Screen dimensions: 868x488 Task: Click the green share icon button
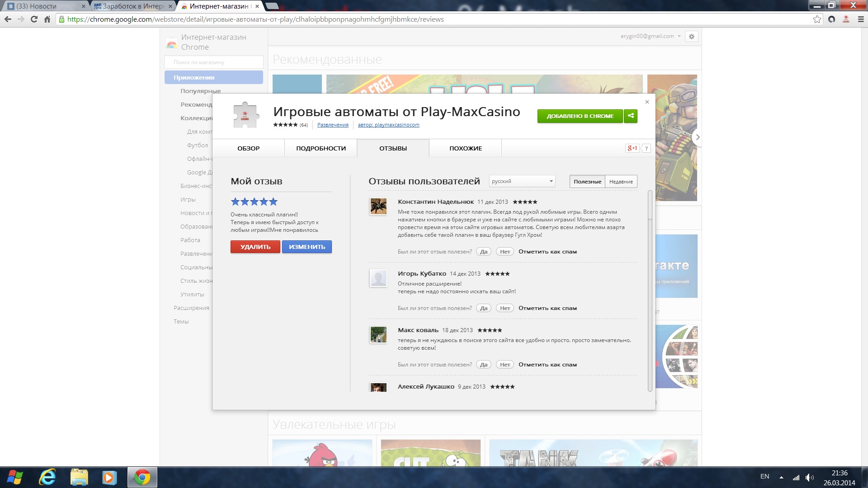(x=631, y=116)
